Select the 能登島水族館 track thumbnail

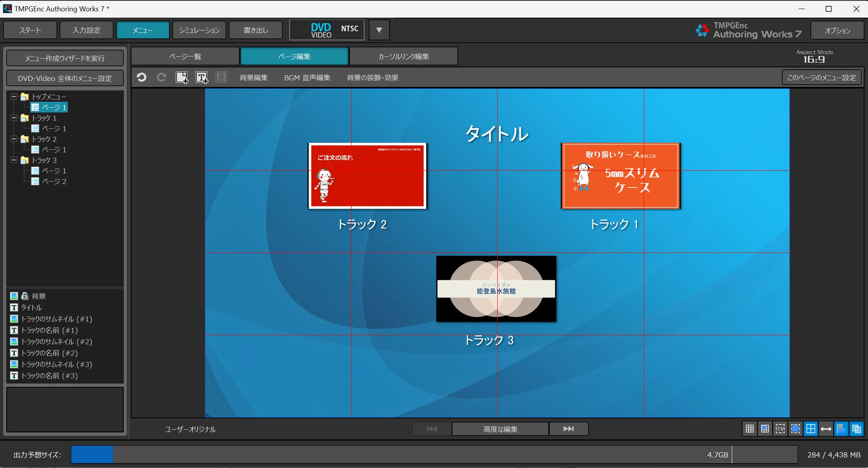[x=496, y=289]
